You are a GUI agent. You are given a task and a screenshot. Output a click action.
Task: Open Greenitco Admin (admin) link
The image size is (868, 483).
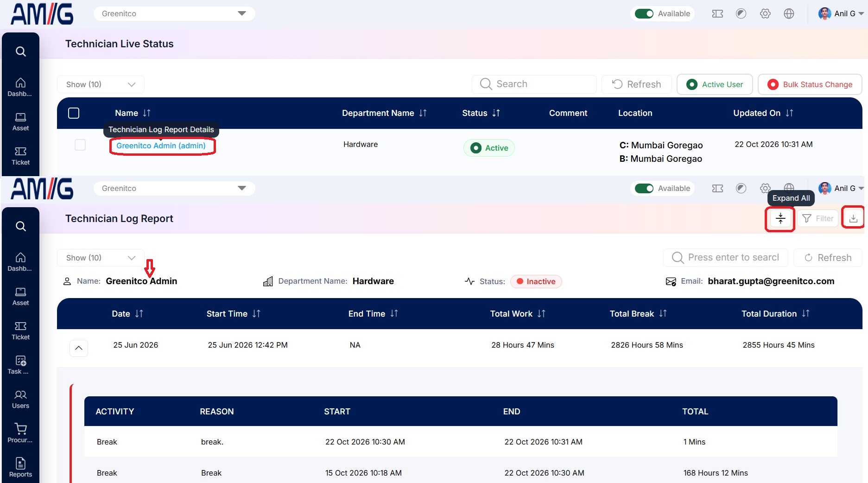point(161,146)
